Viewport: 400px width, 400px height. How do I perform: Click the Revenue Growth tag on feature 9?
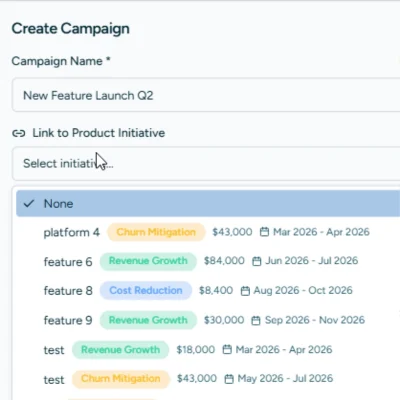point(148,320)
